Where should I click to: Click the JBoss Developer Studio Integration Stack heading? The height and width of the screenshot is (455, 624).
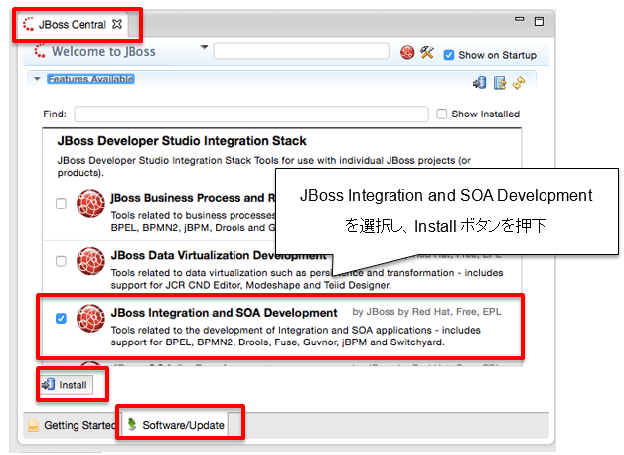pyautogui.click(x=182, y=141)
